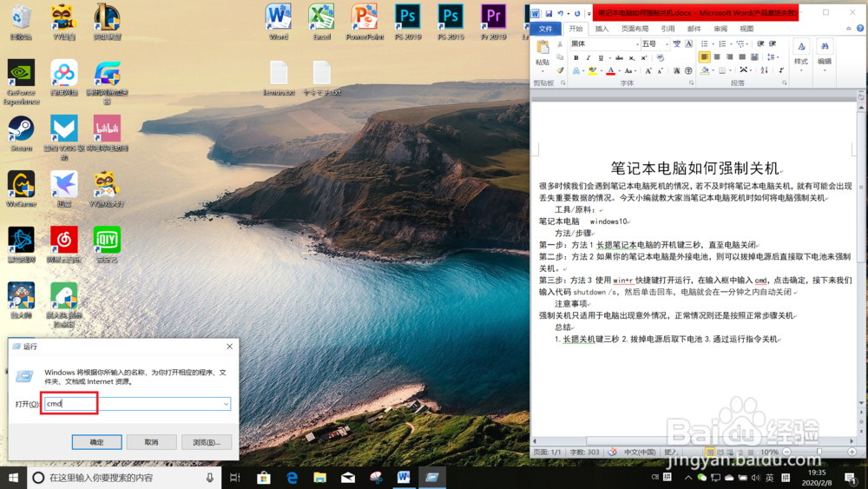This screenshot has width=868, height=489.
Task: Click the iQIYI desktop icon
Action: point(107,244)
